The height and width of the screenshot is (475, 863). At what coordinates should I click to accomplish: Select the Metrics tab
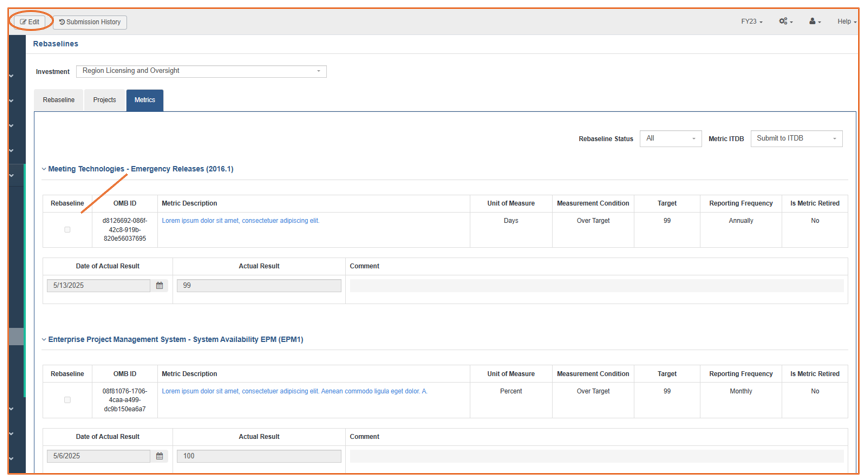point(145,100)
